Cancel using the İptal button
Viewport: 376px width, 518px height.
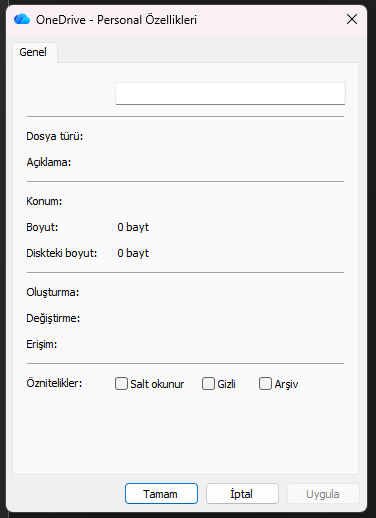(x=242, y=494)
